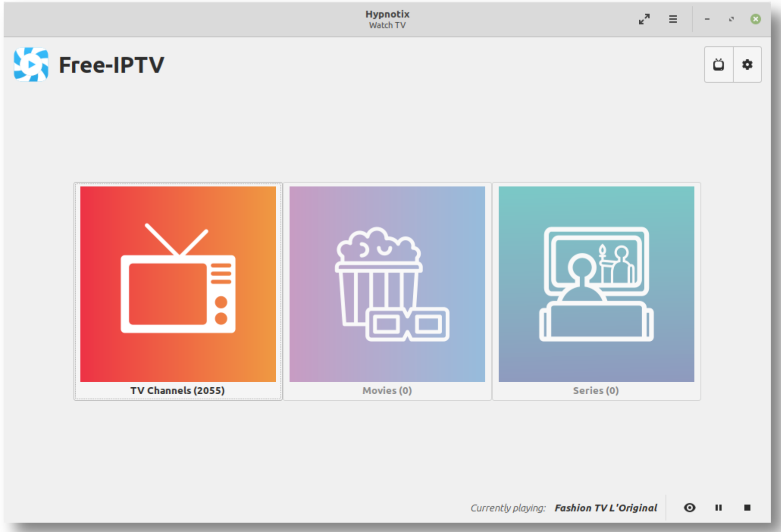Pause the currently playing channel
Screen dimensions: 781x532
[718, 507]
